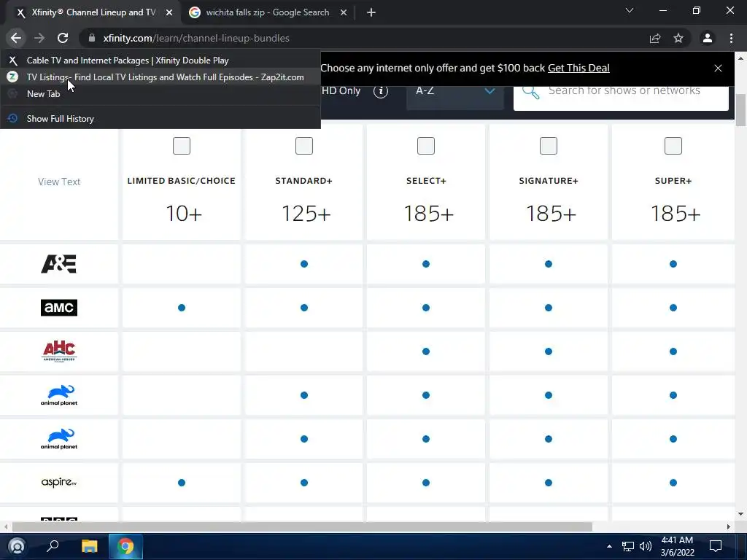Image resolution: width=747 pixels, height=560 pixels.
Task: Click HD Only info icon
Action: point(381,90)
